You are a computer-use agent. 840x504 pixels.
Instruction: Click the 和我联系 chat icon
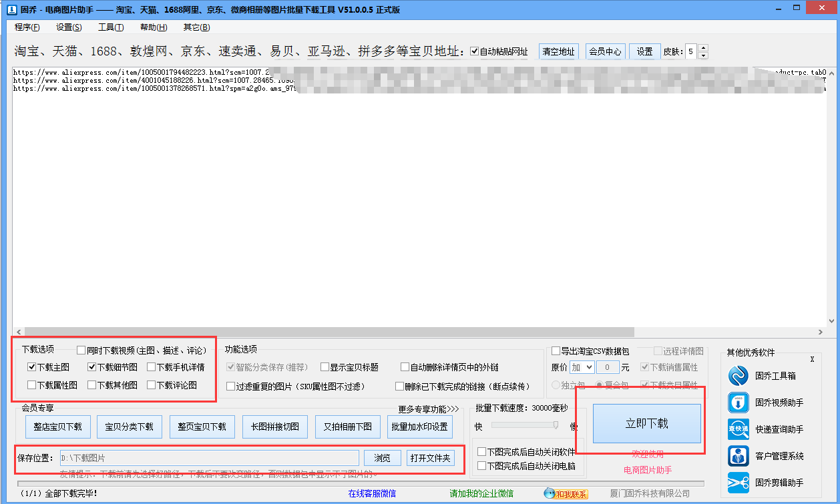tap(566, 494)
